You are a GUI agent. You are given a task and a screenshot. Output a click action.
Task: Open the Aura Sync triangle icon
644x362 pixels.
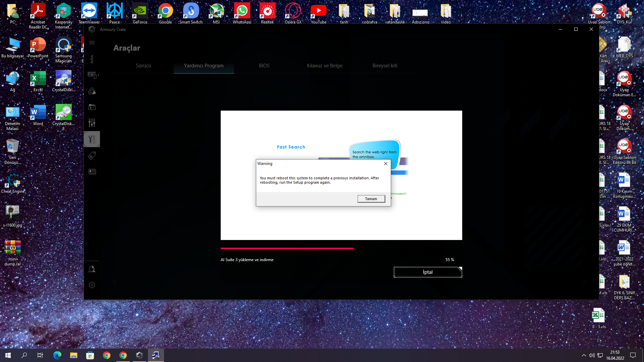92,91
